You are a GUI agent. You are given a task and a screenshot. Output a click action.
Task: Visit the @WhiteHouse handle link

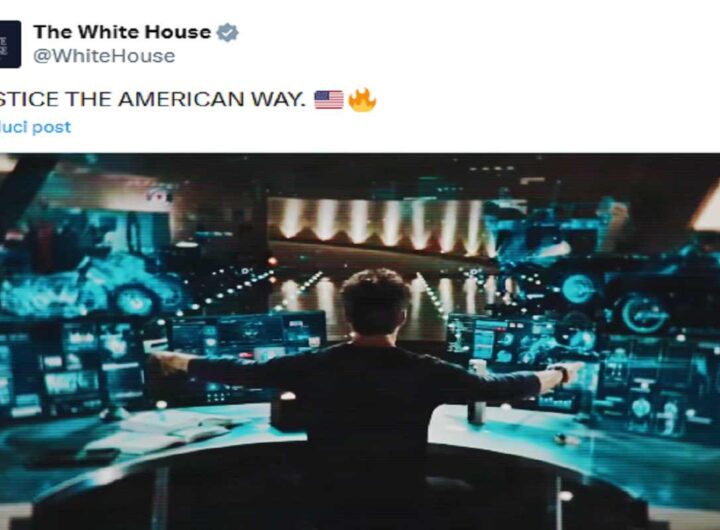pos(104,56)
